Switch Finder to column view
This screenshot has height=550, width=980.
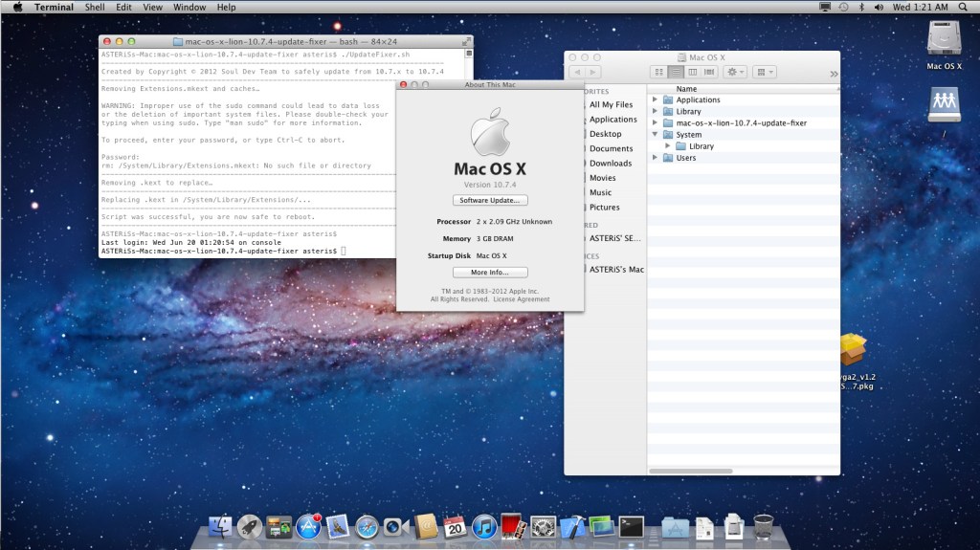(x=693, y=72)
